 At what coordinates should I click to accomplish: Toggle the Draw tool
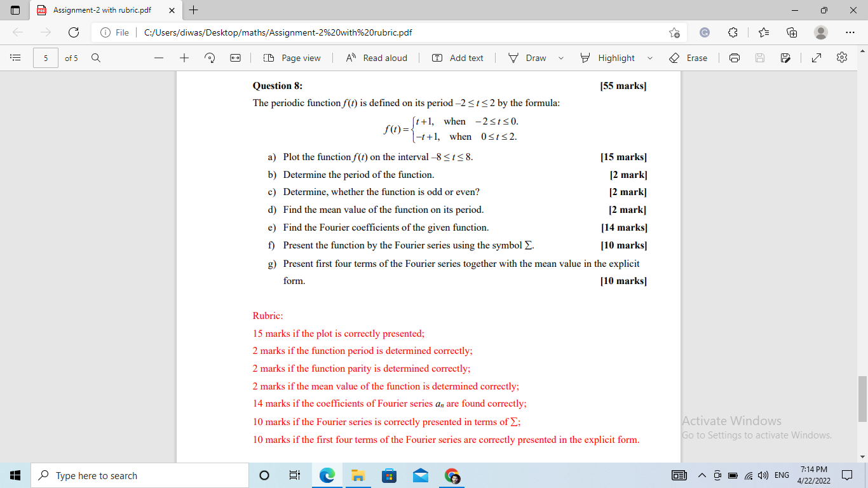[527, 58]
